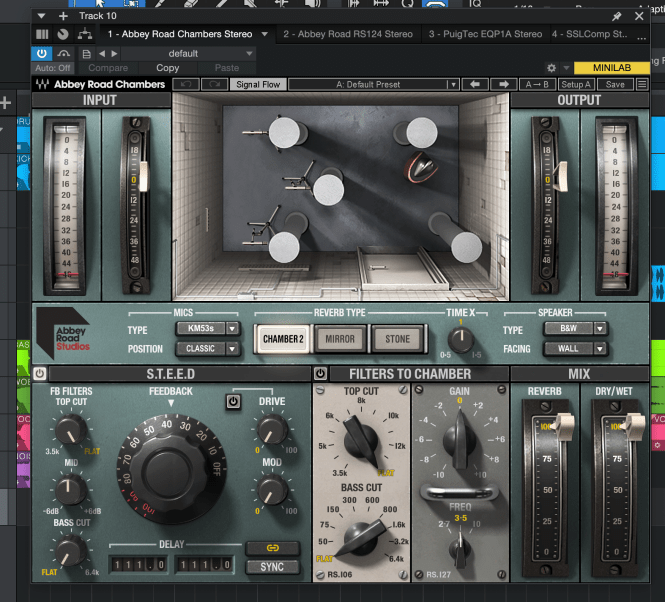Screen dimensions: 665x602
Task: Click the Waves Save button
Action: tap(615, 84)
